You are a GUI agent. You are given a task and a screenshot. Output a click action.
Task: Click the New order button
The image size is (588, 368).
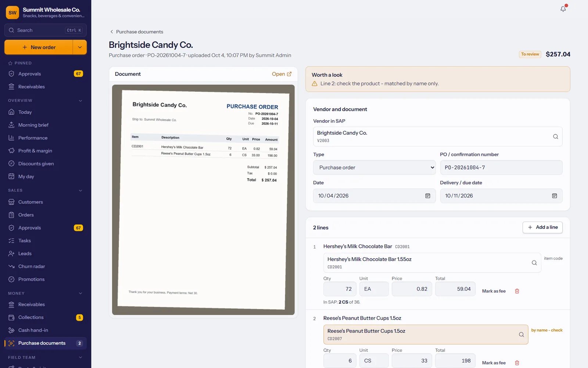tap(39, 47)
